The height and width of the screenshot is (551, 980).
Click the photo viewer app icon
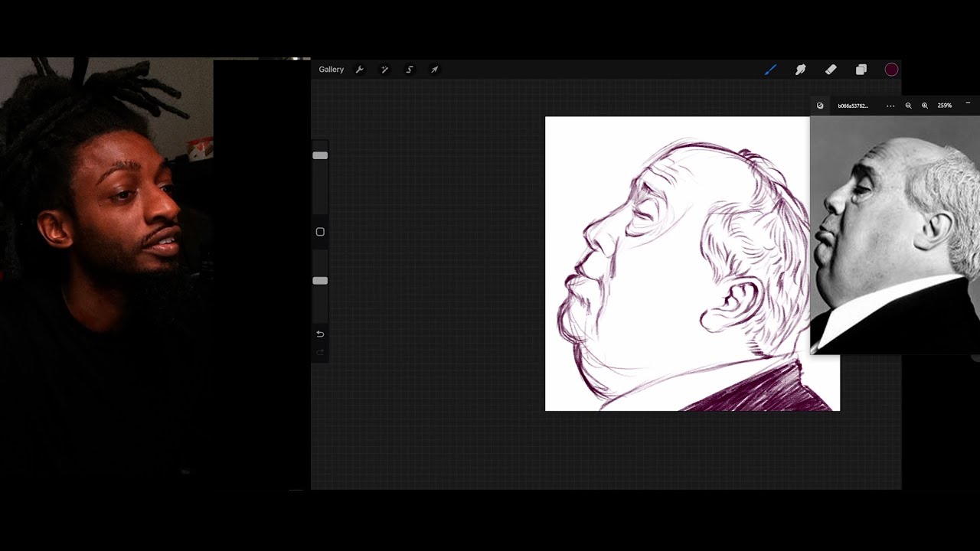tap(820, 106)
